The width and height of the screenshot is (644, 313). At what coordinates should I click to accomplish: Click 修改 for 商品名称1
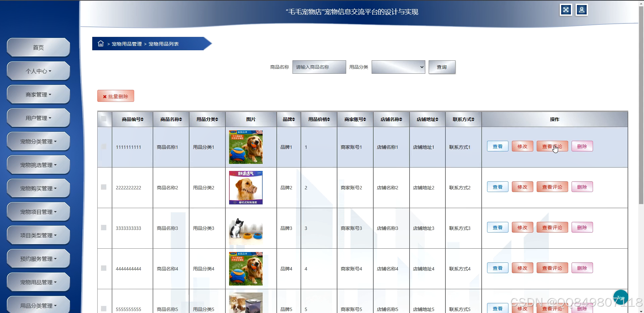pyautogui.click(x=522, y=146)
